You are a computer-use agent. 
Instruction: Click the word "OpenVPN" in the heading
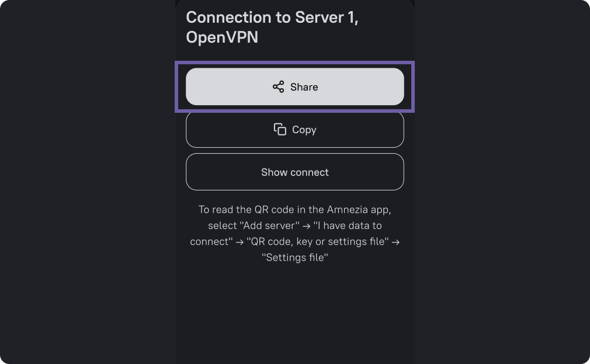[222, 37]
